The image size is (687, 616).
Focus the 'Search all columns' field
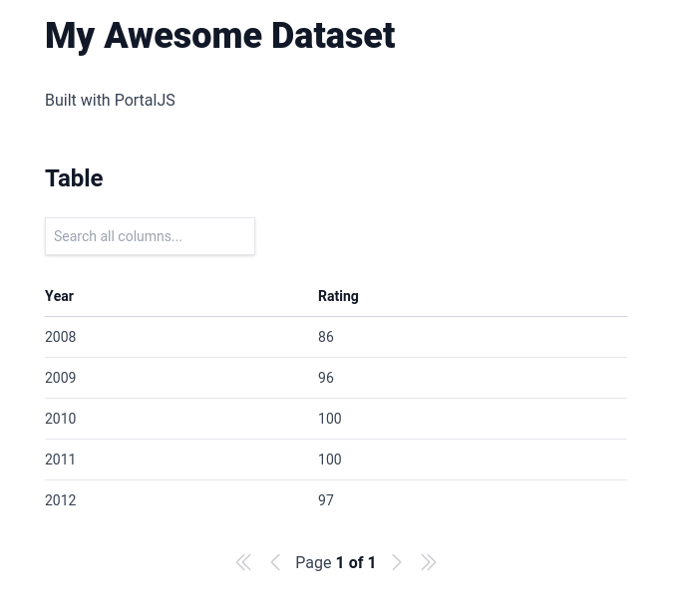(150, 236)
